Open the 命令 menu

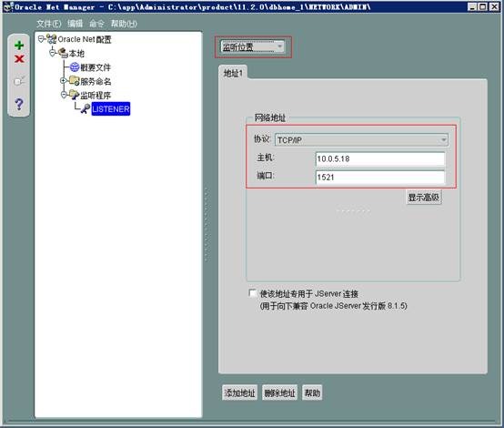tap(96, 24)
